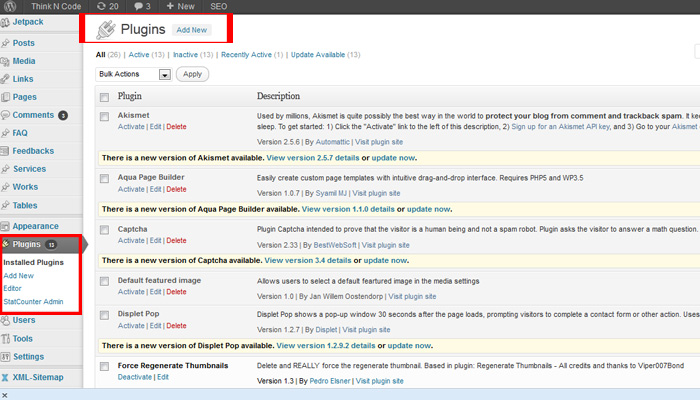This screenshot has width=700, height=400.
Task: Sort by the Plugin column header
Action: click(x=129, y=96)
